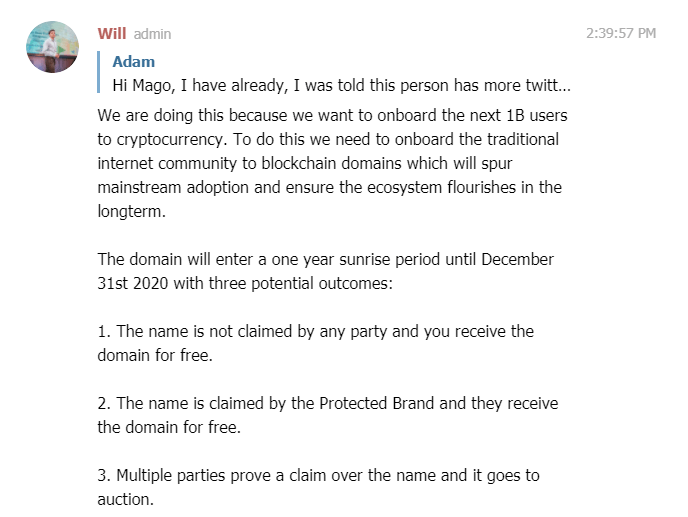
Task: Click the paragraph beginning 'We are doing this'
Action: coord(332,163)
